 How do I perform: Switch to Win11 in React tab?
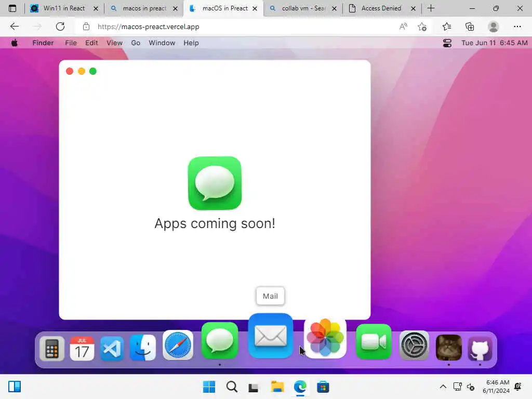pyautogui.click(x=64, y=8)
